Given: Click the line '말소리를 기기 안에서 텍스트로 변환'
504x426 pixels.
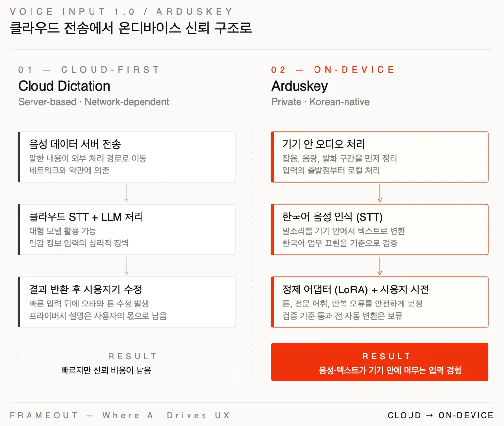Looking at the screenshot, I should [344, 231].
